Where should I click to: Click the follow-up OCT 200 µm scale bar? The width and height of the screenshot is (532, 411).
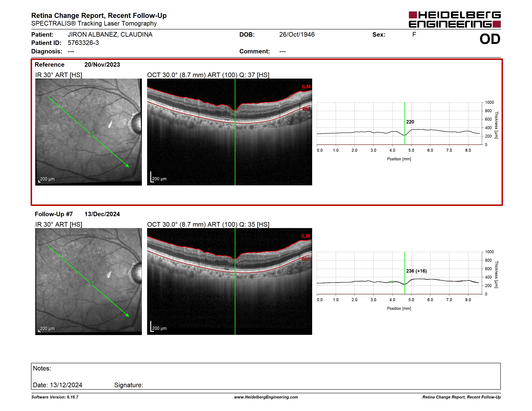point(158,327)
